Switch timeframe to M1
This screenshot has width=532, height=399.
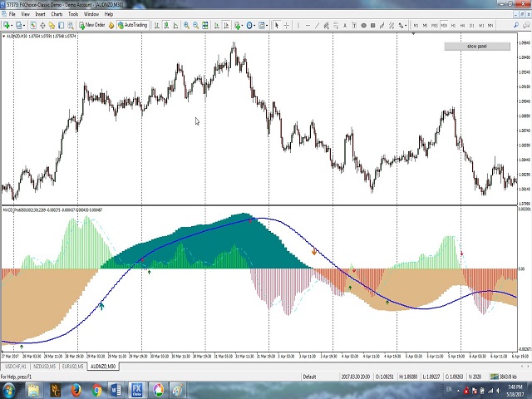point(416,26)
